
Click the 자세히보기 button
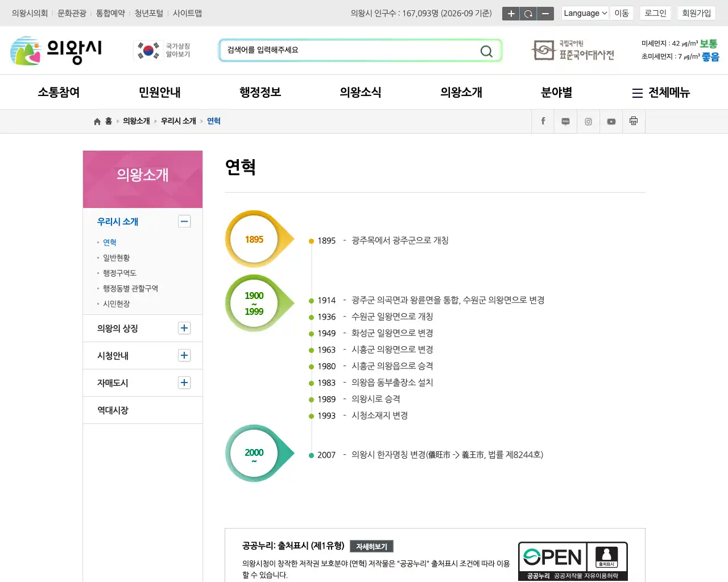pos(371,546)
